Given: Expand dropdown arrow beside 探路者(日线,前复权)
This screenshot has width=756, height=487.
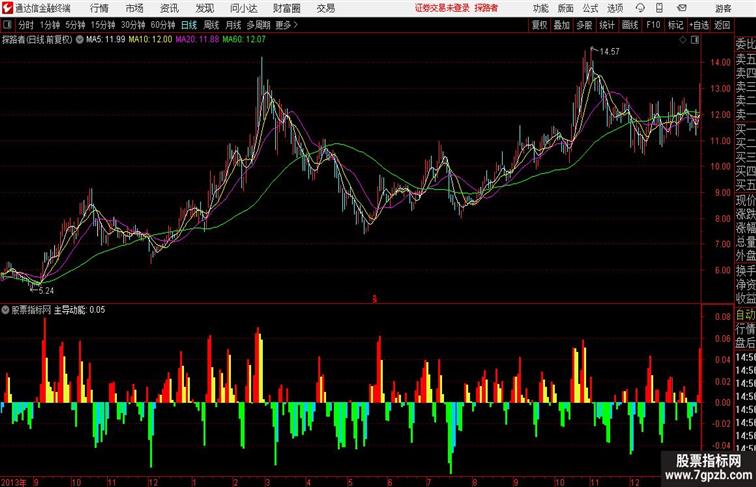Looking at the screenshot, I should pos(80,40).
